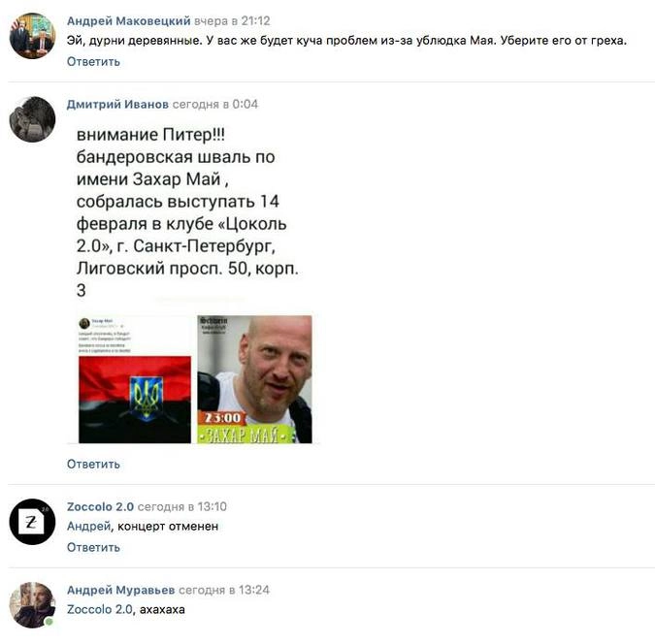The width and height of the screenshot is (655, 644).
Task: Open the red-black flag image attachment
Action: pos(135,379)
